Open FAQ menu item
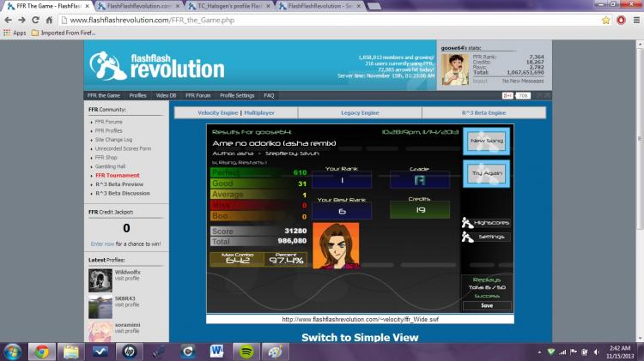 269,95
